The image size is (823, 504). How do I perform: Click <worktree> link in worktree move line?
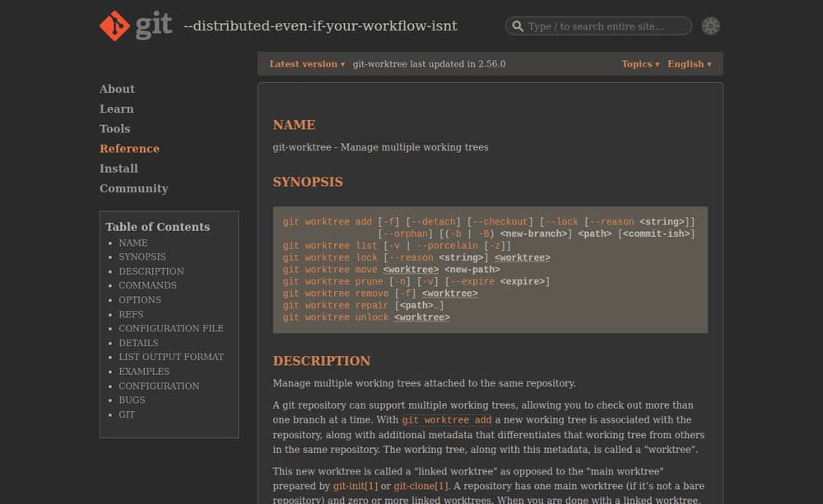click(411, 270)
